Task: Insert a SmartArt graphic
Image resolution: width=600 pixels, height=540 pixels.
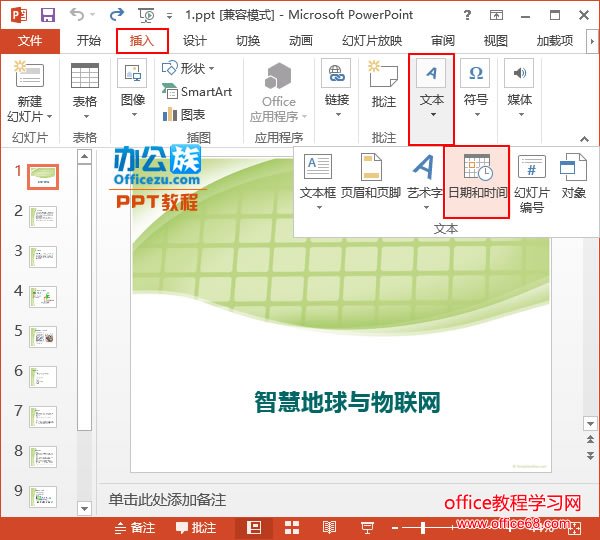Action: click(196, 91)
